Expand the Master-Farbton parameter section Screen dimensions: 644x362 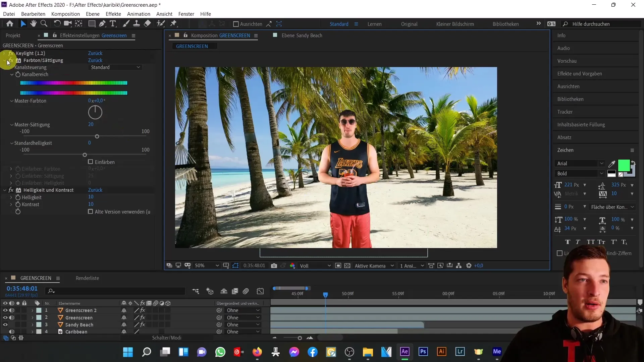pos(11,101)
